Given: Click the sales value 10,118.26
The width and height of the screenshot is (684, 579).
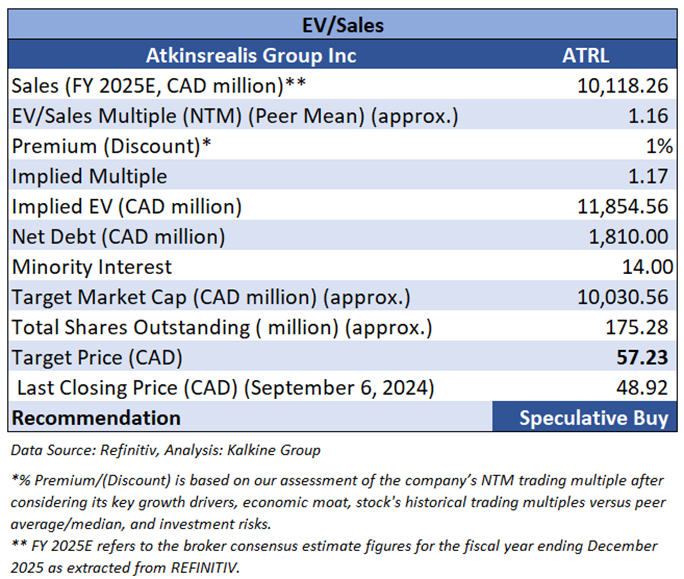Looking at the screenshot, I should pos(622,86).
